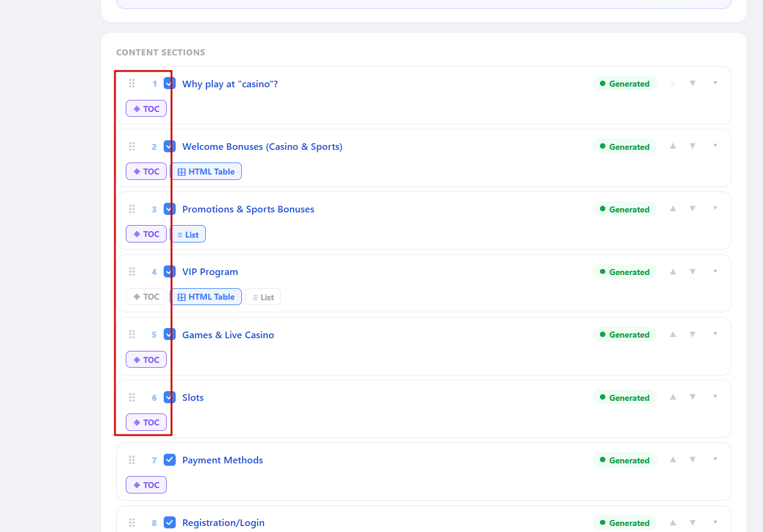This screenshot has height=532, width=763.
Task: Grab the drag handle of section 2
Action: point(132,146)
